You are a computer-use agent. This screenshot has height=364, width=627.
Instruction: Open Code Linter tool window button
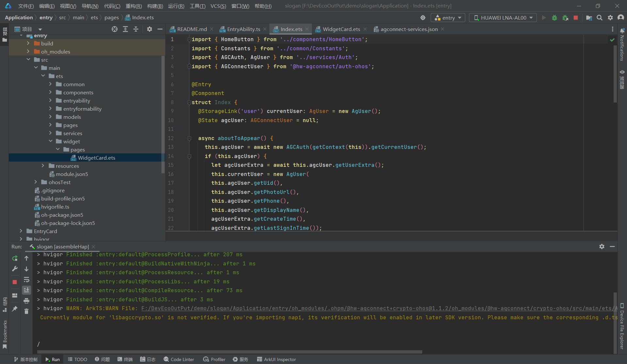[x=179, y=359]
